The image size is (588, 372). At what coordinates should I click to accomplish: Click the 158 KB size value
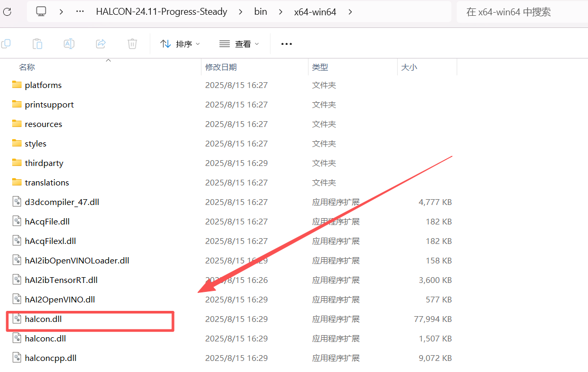[439, 261]
